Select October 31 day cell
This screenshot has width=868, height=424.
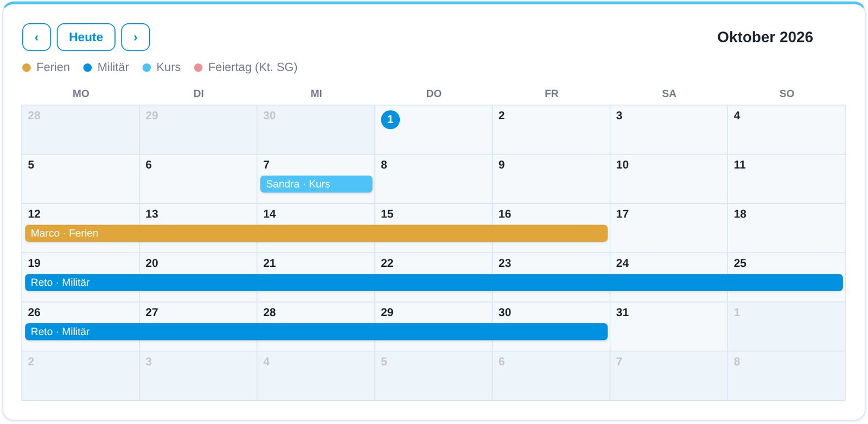point(669,326)
